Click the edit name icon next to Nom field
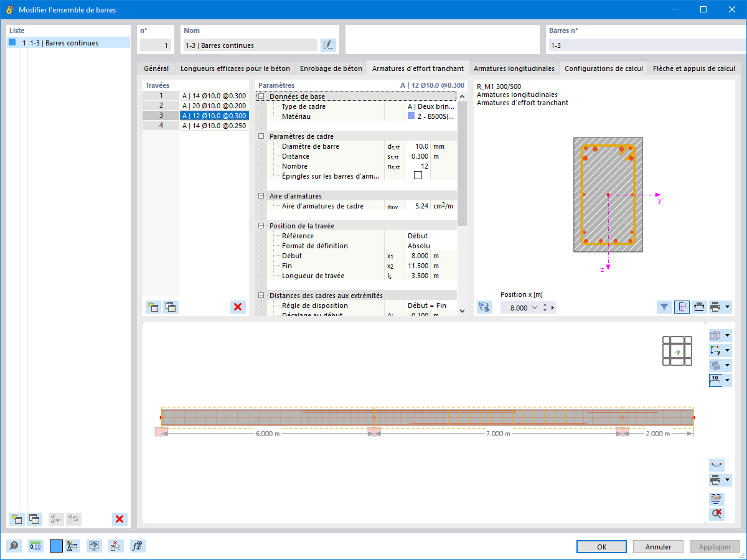 click(x=328, y=45)
